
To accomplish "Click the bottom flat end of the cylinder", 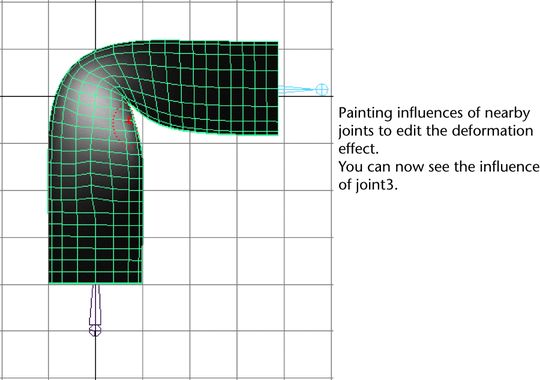I will pos(95,282).
